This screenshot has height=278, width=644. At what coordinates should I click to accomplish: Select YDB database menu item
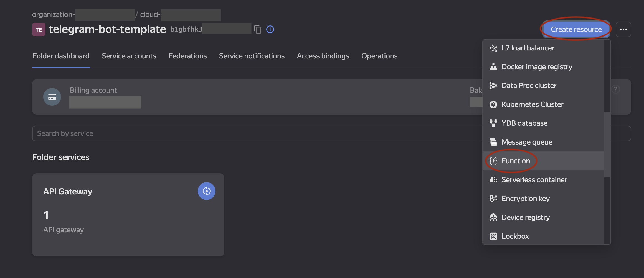tap(543, 123)
